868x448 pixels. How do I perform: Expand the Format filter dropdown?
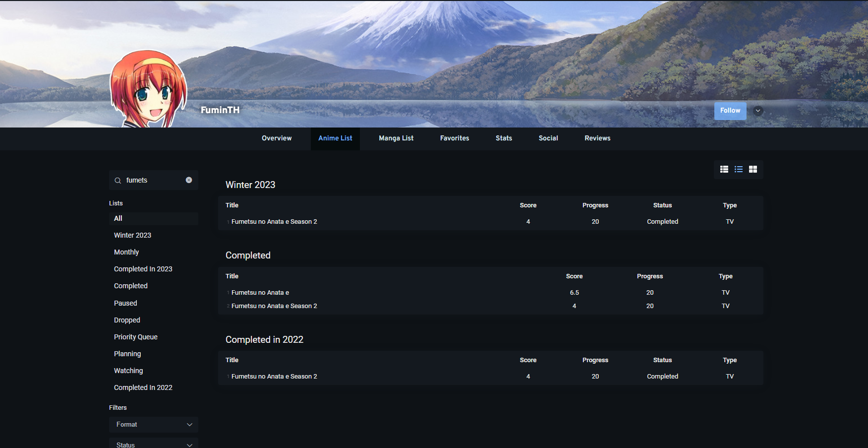(x=153, y=425)
